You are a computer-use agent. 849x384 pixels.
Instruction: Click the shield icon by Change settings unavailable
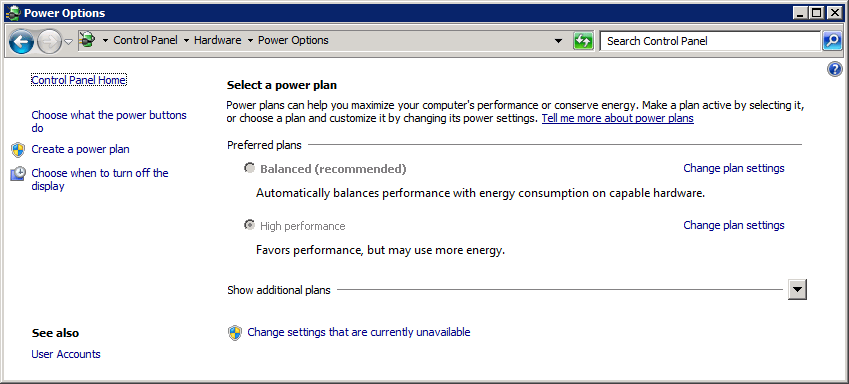click(x=234, y=333)
